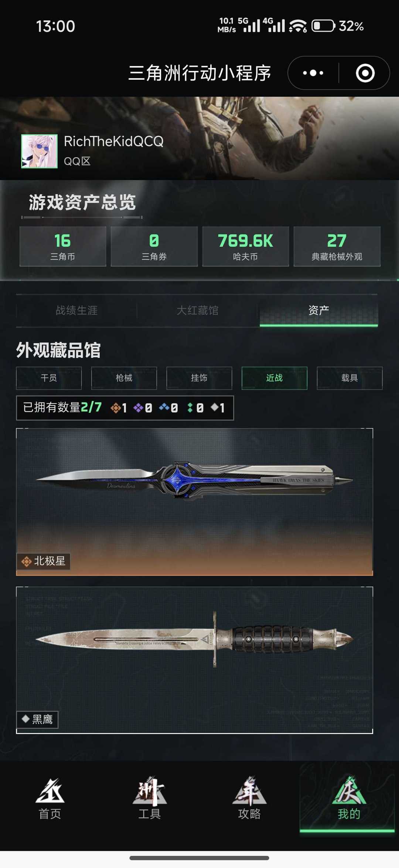The width and height of the screenshot is (399, 868).
Task: Select 我的 icon in bottom bar
Action: 349,791
